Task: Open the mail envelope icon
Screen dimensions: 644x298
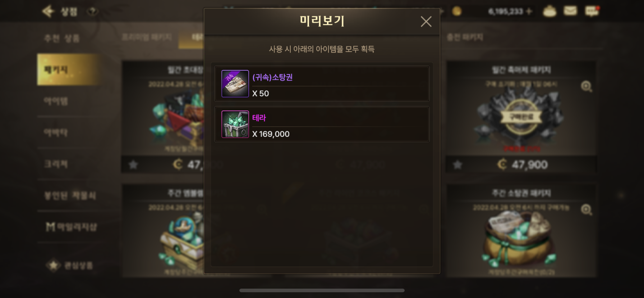Action: point(570,11)
